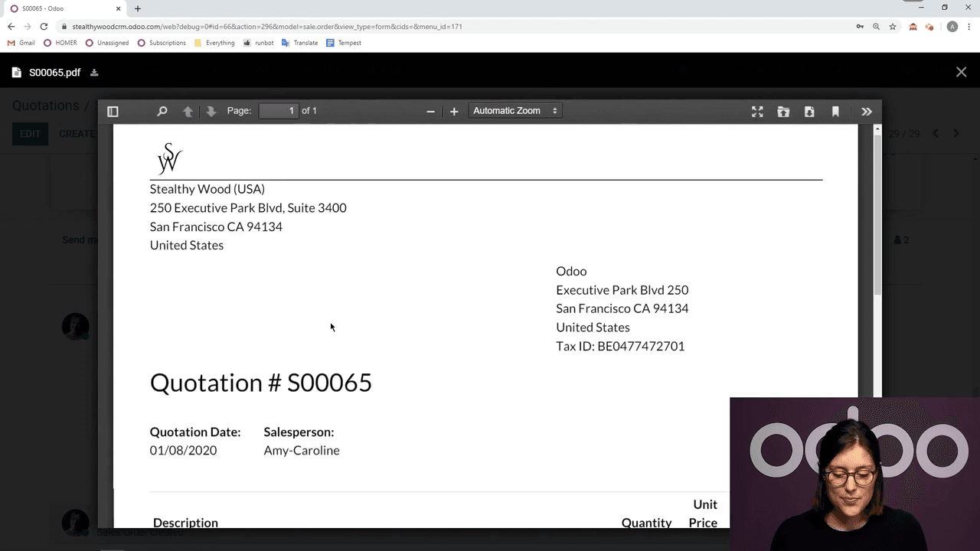The width and height of the screenshot is (980, 551).
Task: Open the find-in-document search tool
Action: [162, 112]
